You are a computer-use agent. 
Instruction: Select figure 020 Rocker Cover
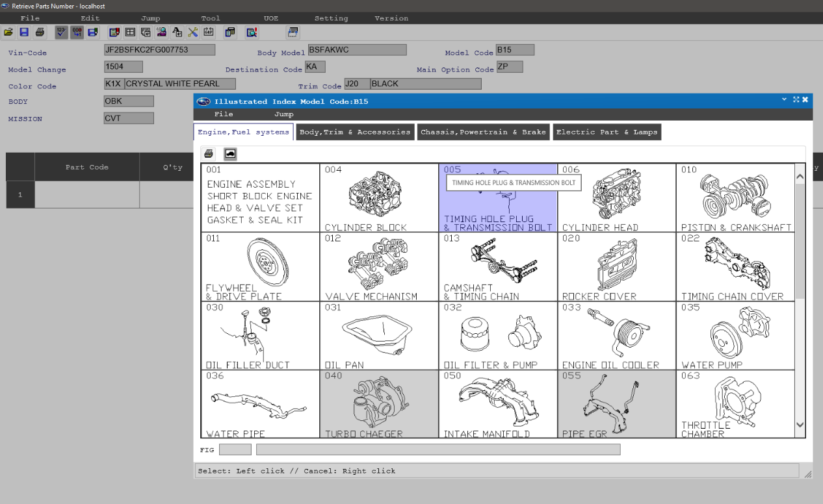pyautogui.click(x=617, y=266)
